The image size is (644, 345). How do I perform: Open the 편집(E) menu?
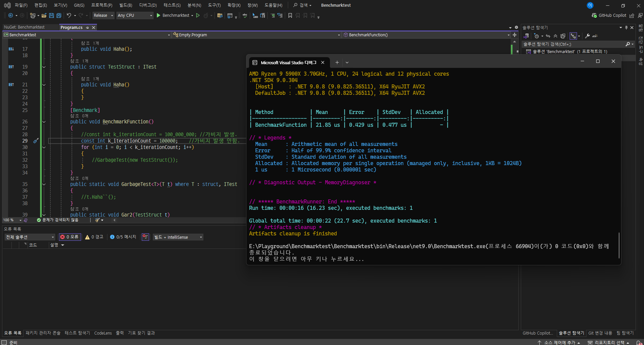click(41, 5)
